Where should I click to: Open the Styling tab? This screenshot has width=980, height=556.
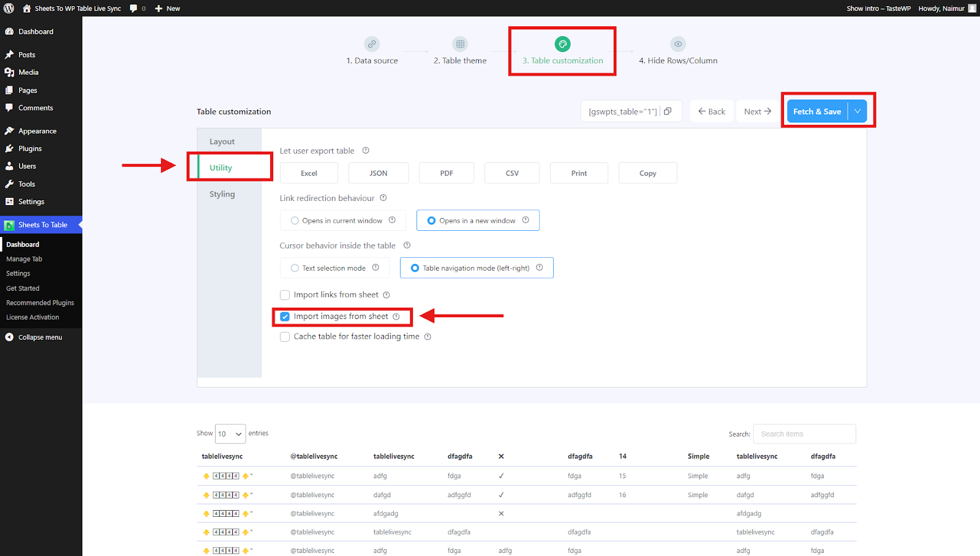[222, 194]
